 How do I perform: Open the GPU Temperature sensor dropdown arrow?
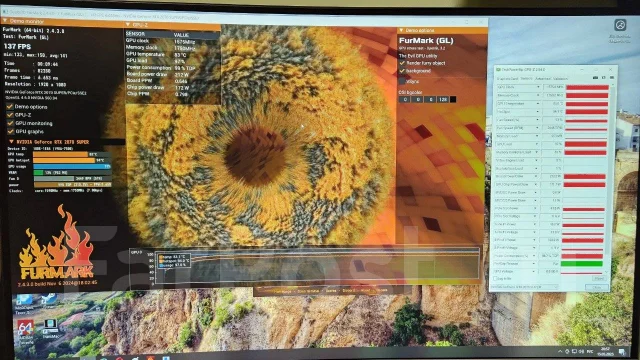coord(538,104)
